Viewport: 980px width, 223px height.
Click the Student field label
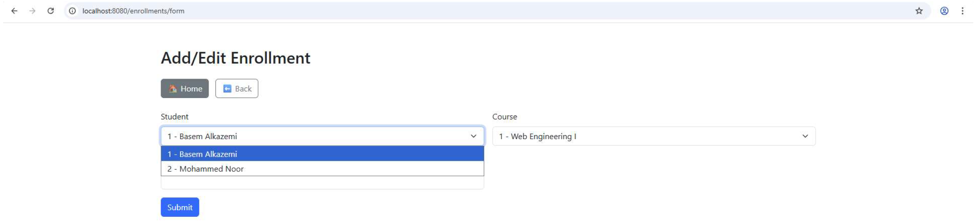point(174,117)
